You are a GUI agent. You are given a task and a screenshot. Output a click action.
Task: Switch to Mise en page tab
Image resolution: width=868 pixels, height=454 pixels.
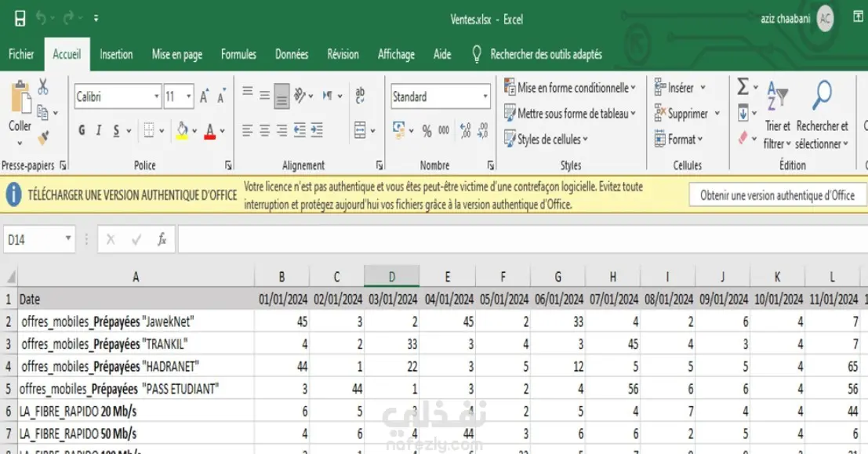177,54
